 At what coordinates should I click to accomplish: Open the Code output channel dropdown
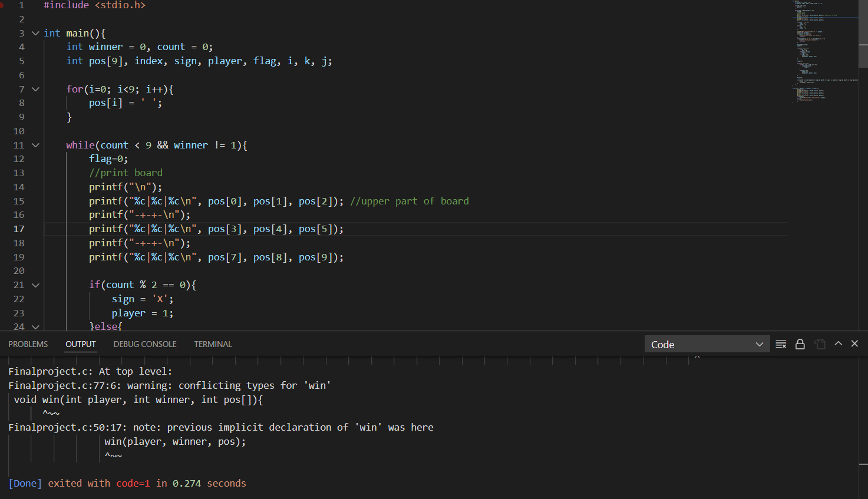707,344
